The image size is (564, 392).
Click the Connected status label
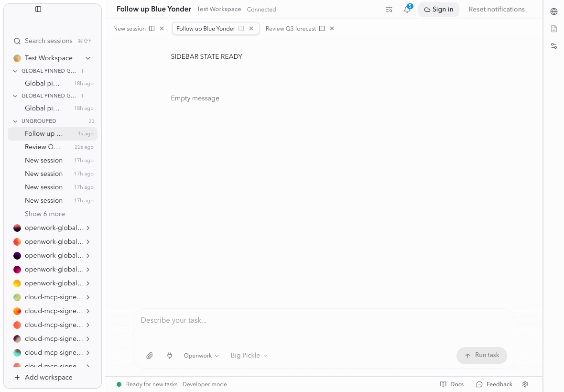tap(261, 10)
